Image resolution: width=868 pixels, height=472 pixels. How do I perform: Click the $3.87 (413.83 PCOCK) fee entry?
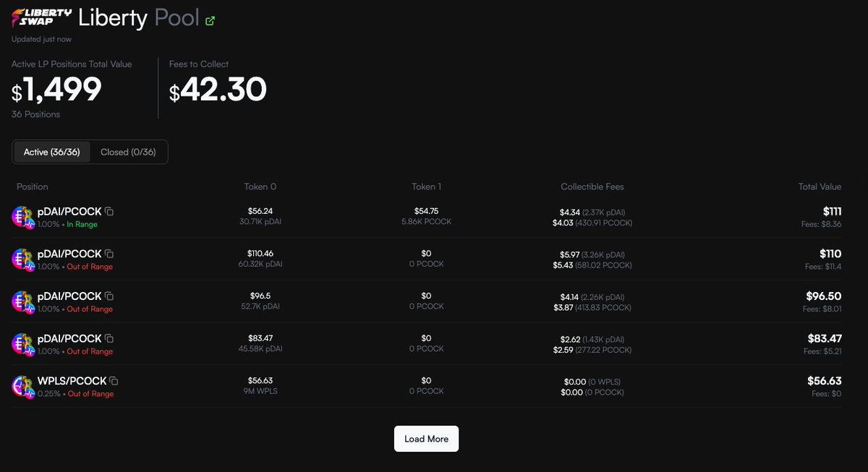pyautogui.click(x=592, y=308)
